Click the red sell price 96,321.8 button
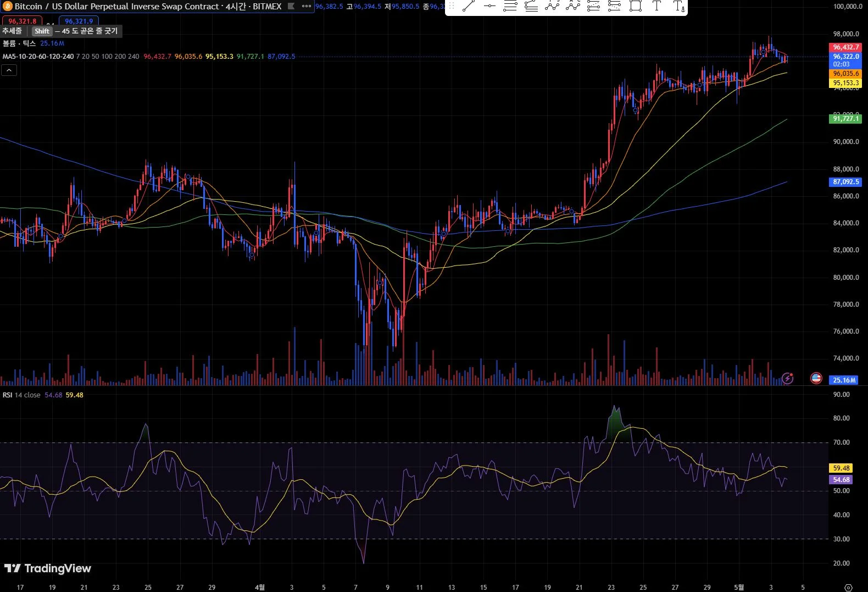This screenshot has width=868, height=592. click(x=22, y=21)
